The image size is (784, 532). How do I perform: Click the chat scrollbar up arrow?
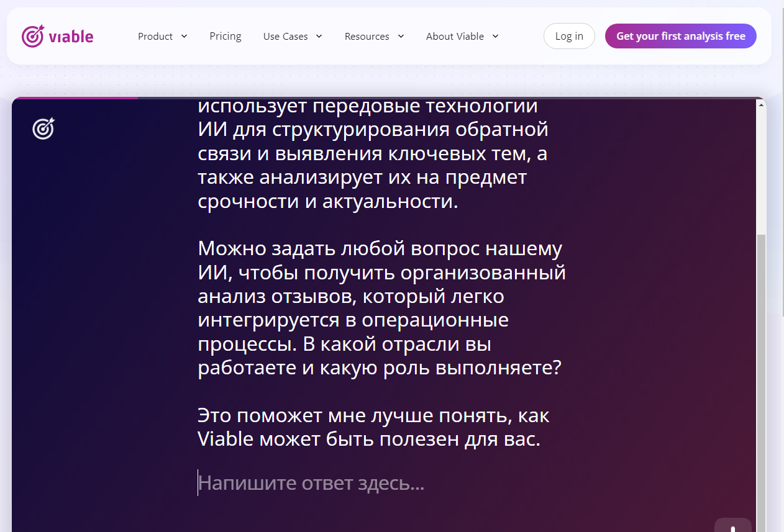point(761,106)
